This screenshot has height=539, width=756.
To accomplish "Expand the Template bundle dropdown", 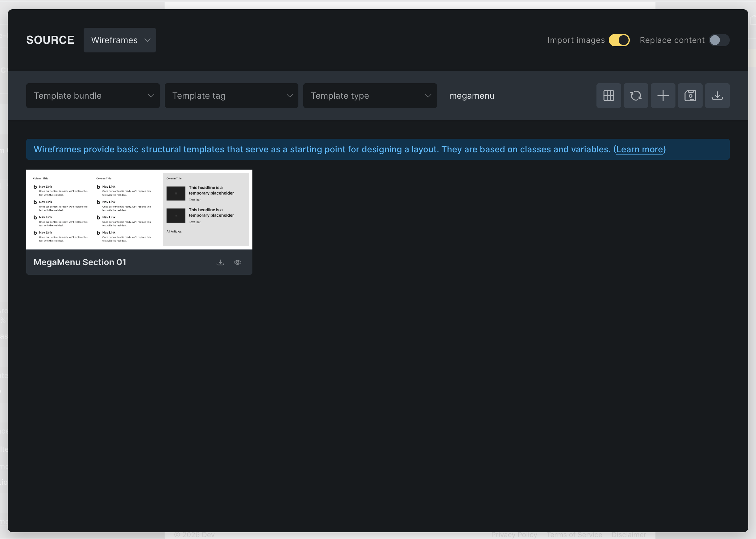I will tap(93, 96).
